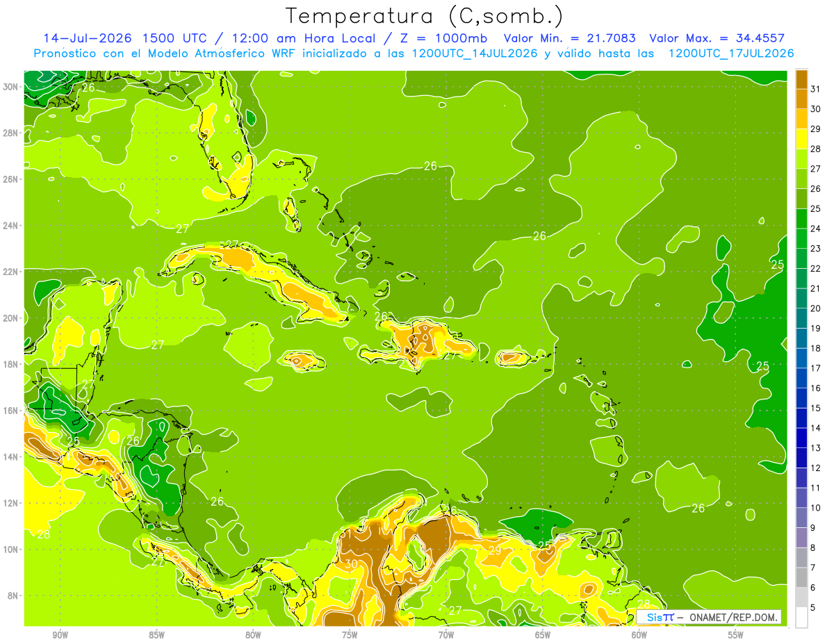The height and width of the screenshot is (644, 834).
Task: Click the 'Valor Min. = 21.7083' readout
Action: coord(569,38)
